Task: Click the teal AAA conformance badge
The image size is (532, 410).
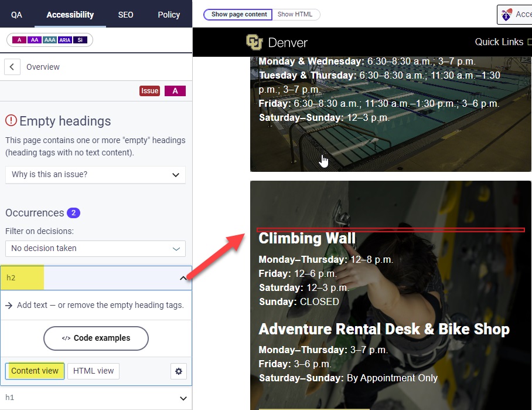Action: tap(50, 39)
